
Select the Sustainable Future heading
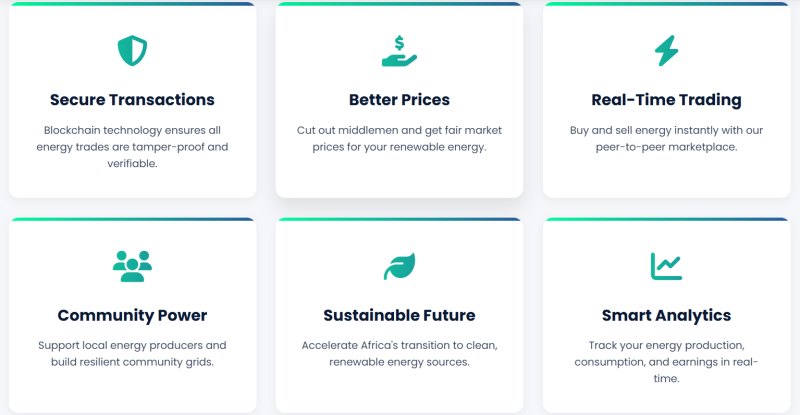399,315
